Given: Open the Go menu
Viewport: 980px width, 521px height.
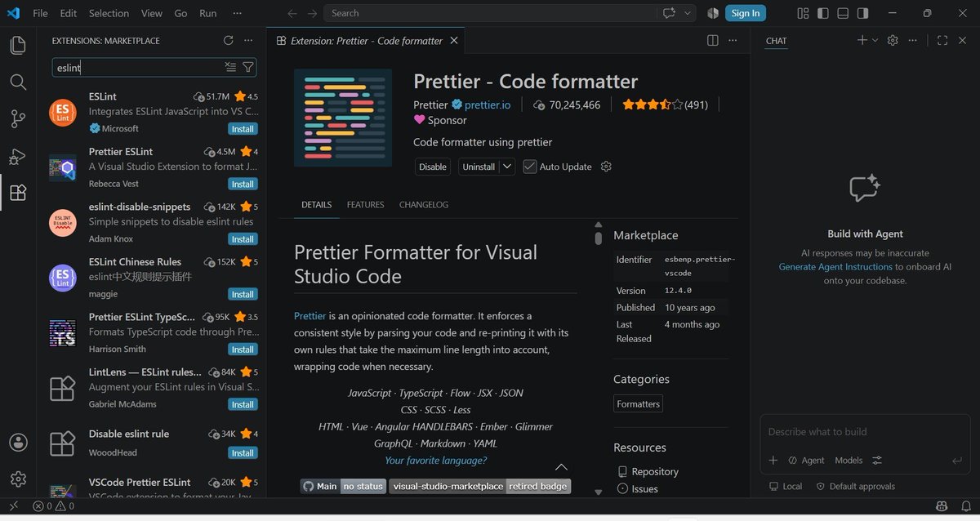Looking at the screenshot, I should [x=180, y=13].
